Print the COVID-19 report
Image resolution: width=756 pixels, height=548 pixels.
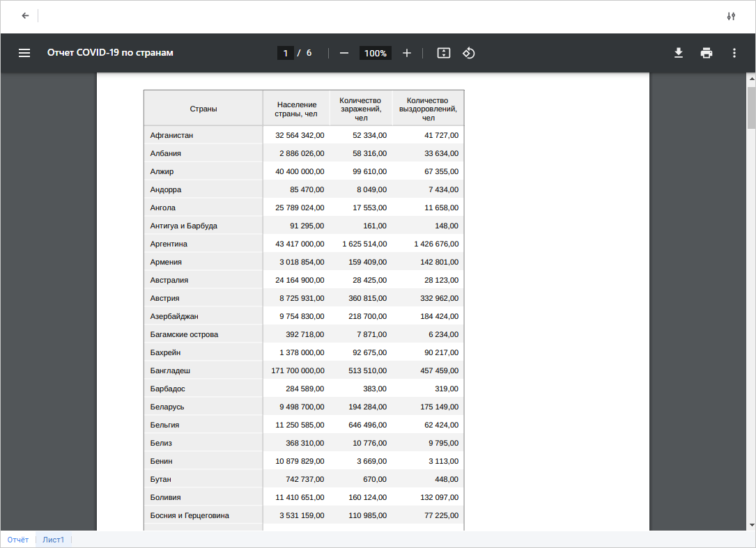(x=707, y=53)
